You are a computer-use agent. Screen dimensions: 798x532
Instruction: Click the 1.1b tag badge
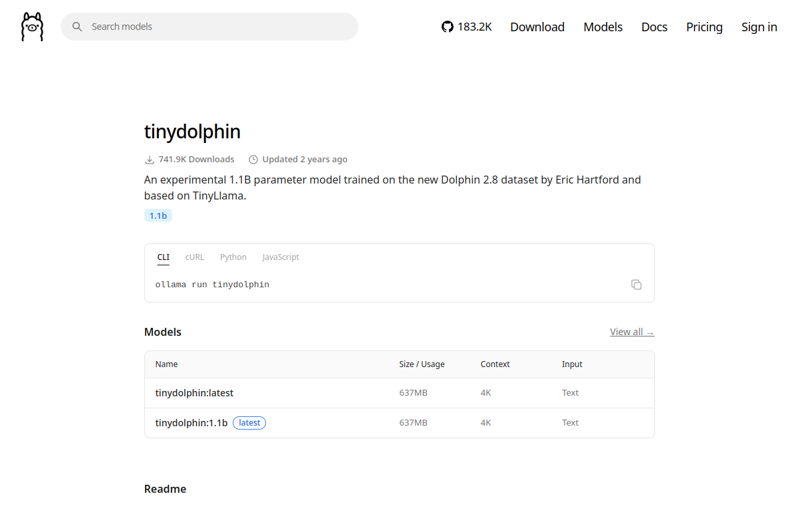point(158,215)
